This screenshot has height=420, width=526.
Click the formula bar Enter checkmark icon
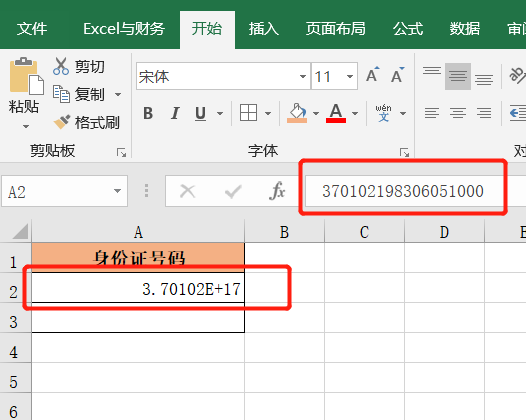[233, 191]
